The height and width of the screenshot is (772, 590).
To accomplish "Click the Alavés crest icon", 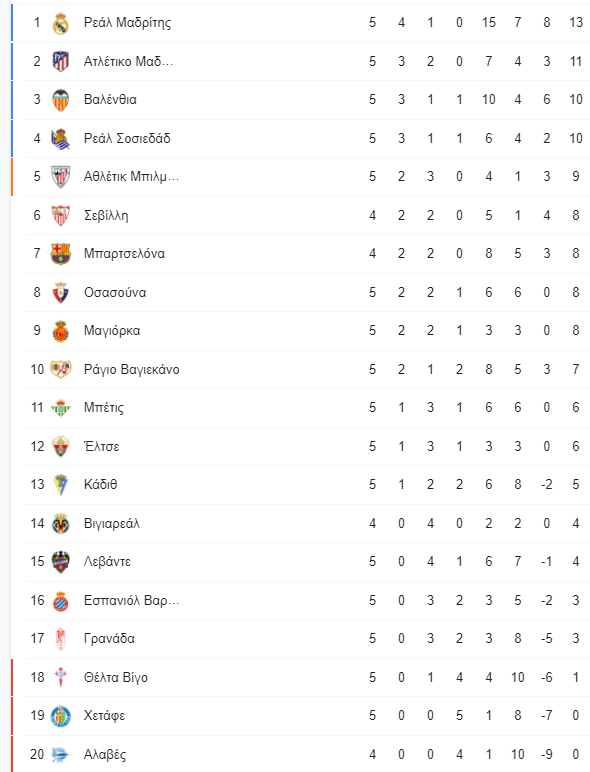I will [x=61, y=755].
